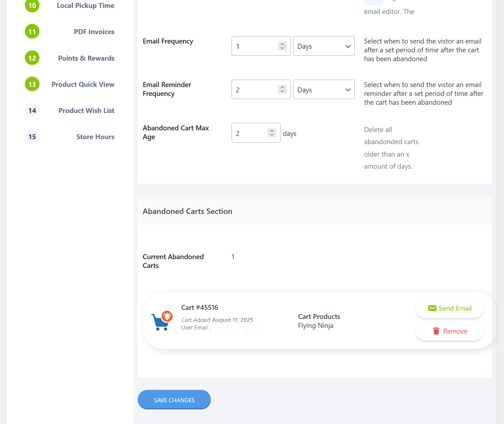Click the red trash Remove icon

coord(436,331)
